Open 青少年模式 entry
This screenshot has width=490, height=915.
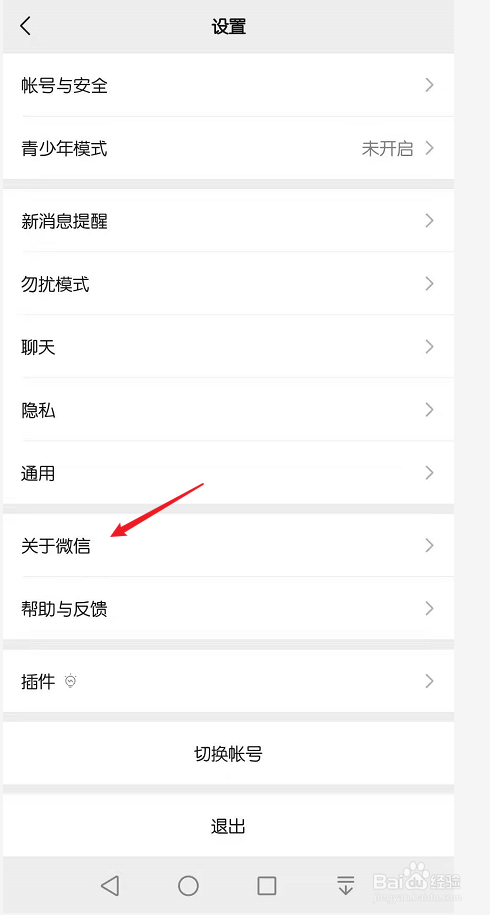pyautogui.click(x=229, y=148)
